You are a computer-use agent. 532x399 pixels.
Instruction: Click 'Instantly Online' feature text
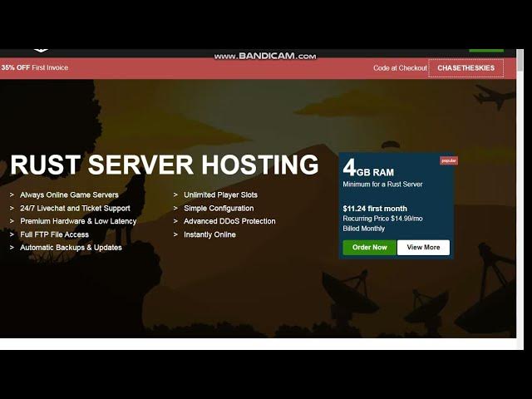point(209,234)
